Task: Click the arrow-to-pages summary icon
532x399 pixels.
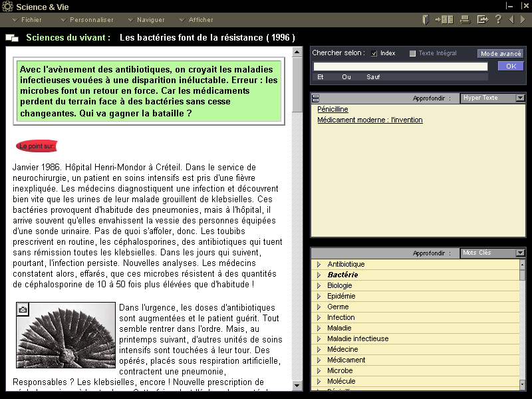Action: pos(444,20)
